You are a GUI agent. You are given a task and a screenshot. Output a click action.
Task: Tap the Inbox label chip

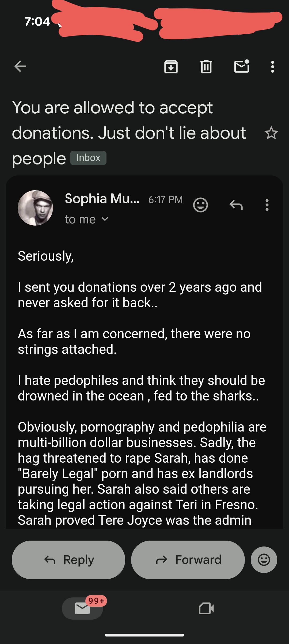pos(88,158)
